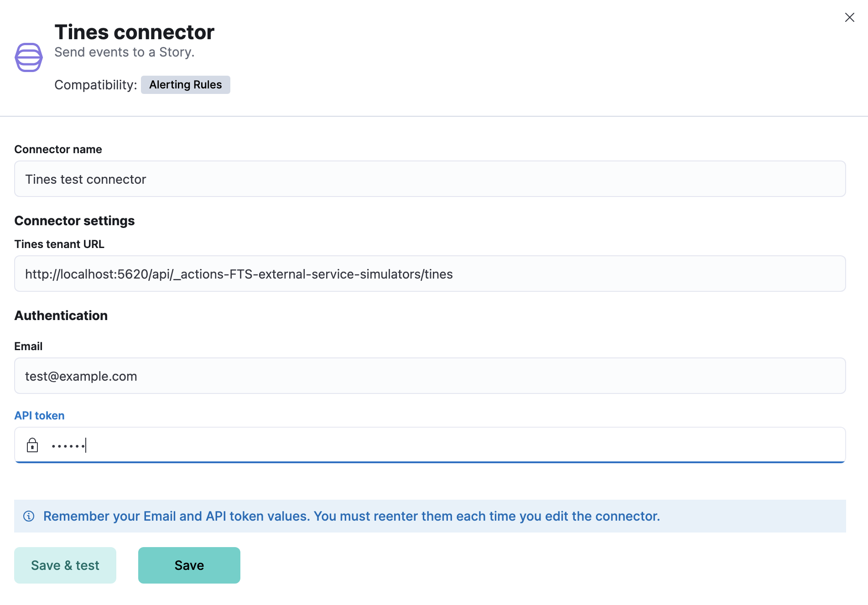
Task: Click the Tines connector title heading
Action: tap(134, 32)
